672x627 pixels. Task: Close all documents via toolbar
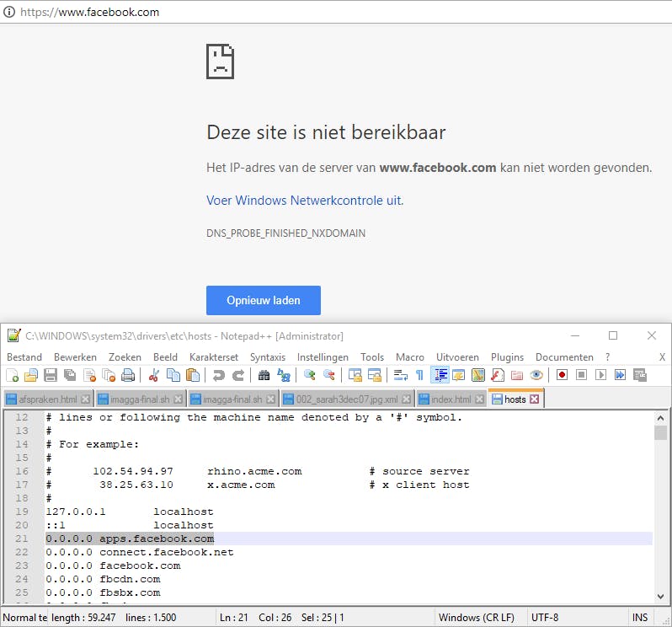(x=109, y=375)
